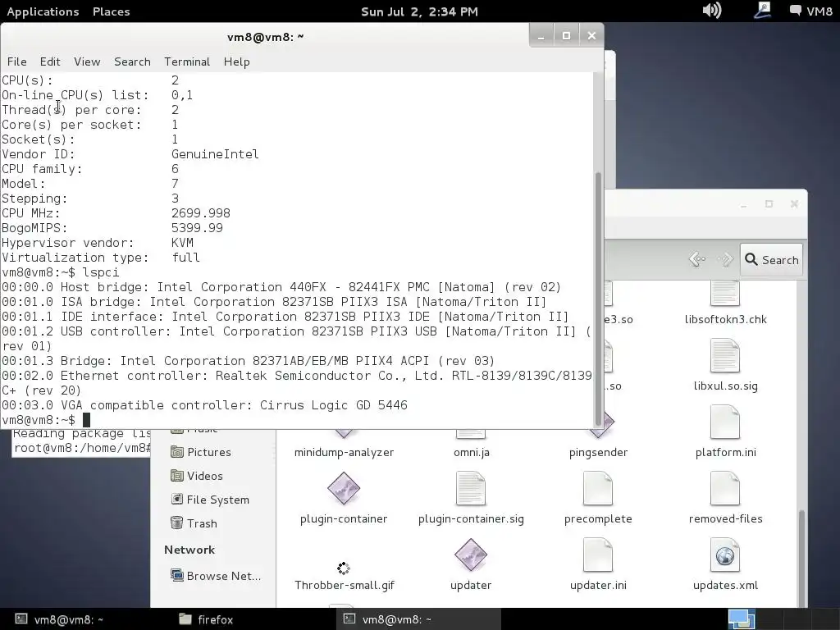
Task: Select the plugin-container file icon
Action: pyautogui.click(x=344, y=488)
